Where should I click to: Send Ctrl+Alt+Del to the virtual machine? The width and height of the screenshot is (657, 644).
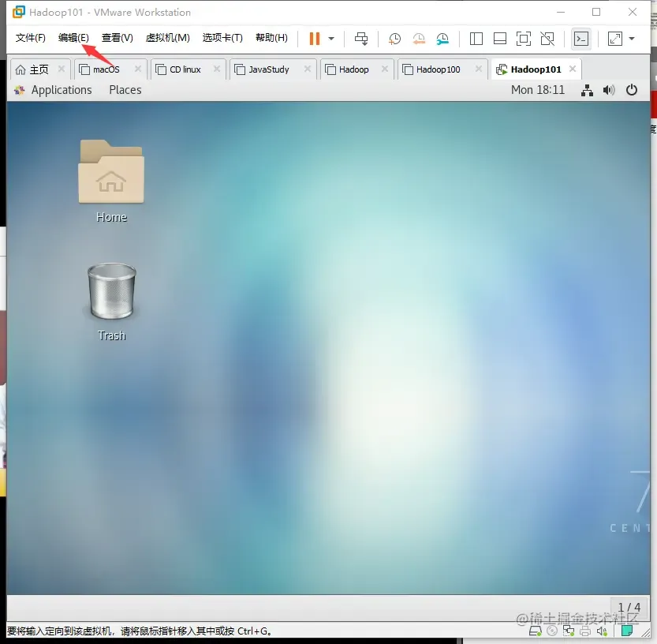pyautogui.click(x=361, y=39)
